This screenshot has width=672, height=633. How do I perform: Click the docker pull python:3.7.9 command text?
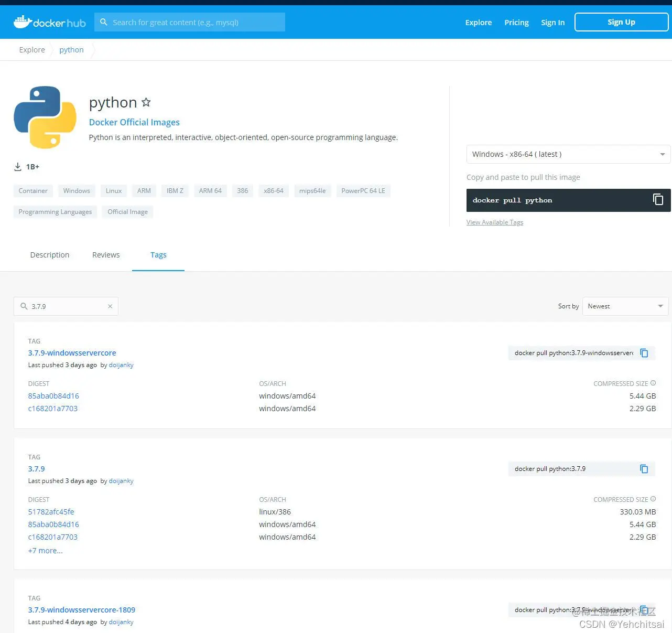tap(550, 469)
